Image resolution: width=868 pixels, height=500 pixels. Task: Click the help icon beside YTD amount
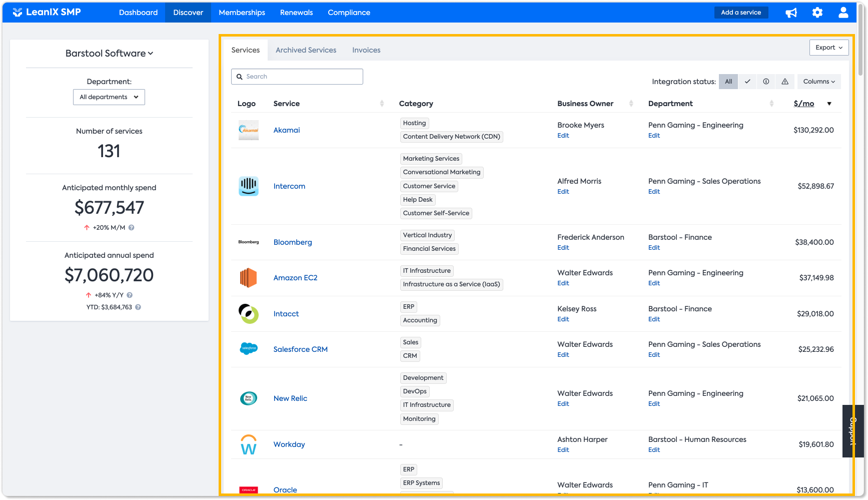[138, 307]
